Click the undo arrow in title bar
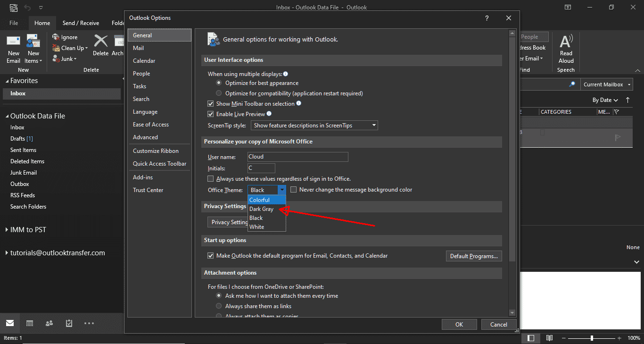Viewport: 644px width, 344px height. point(27,8)
